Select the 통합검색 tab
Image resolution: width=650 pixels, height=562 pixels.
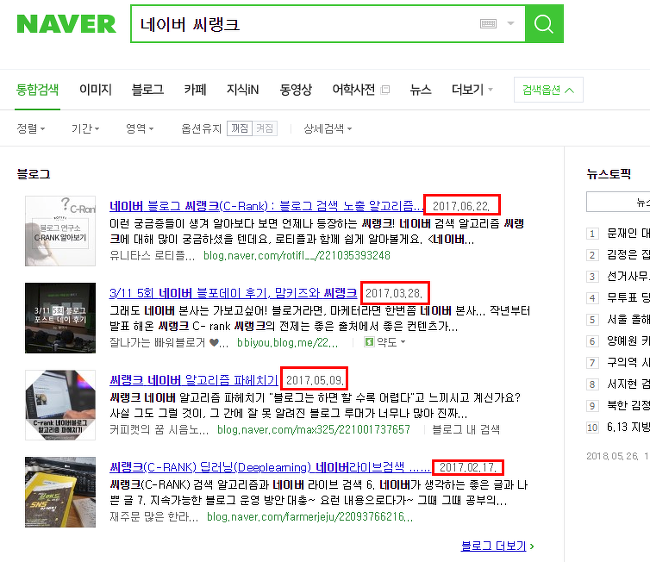click(x=37, y=90)
